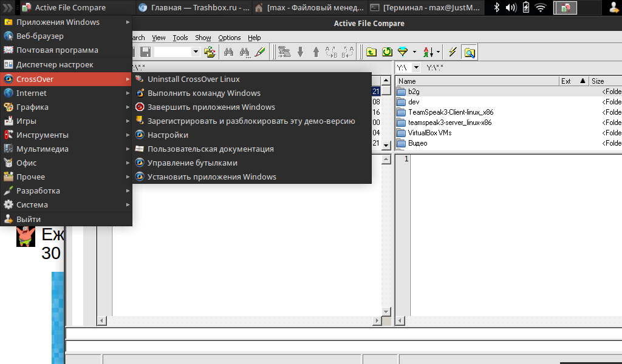Click the compare files wavy lines icon
622x364 pixels.
coord(284,52)
